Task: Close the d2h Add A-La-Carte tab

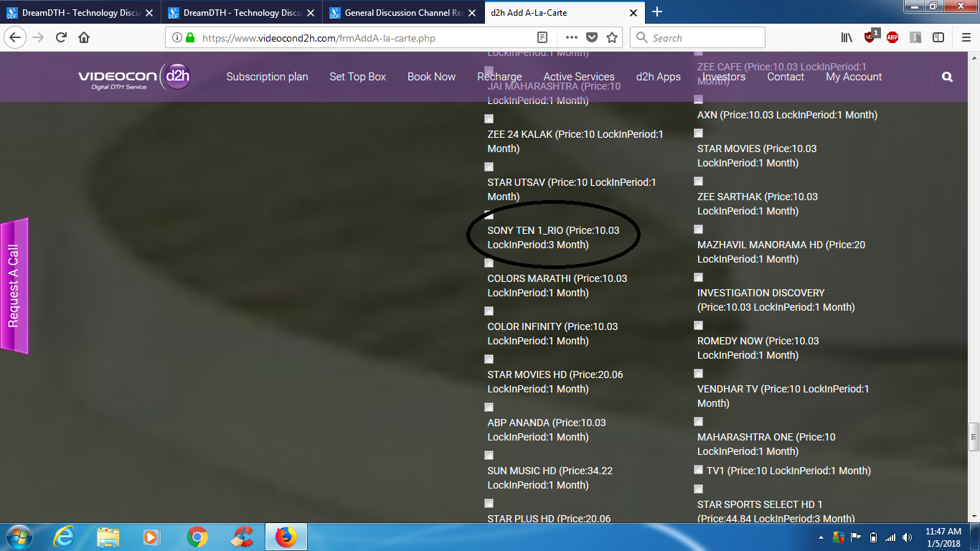Action: click(633, 12)
